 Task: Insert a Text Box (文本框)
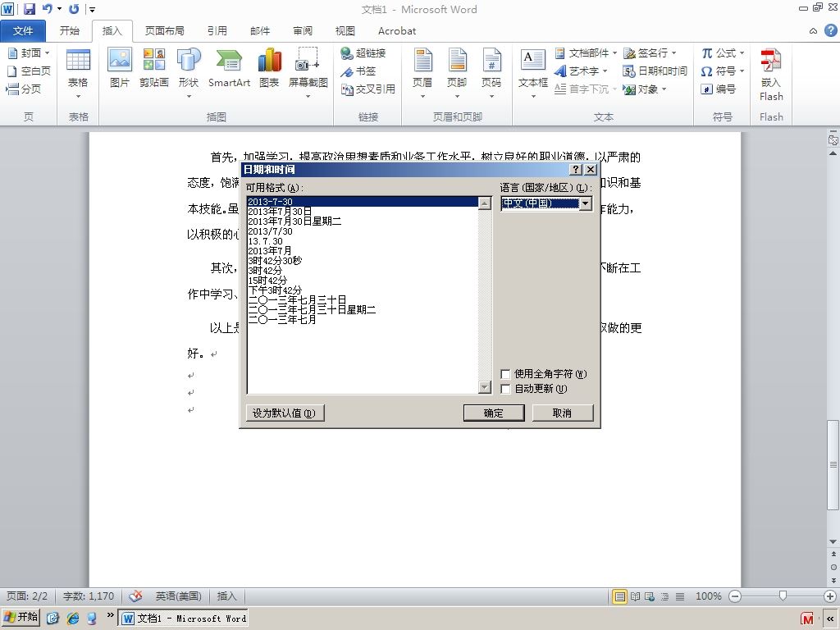(533, 73)
